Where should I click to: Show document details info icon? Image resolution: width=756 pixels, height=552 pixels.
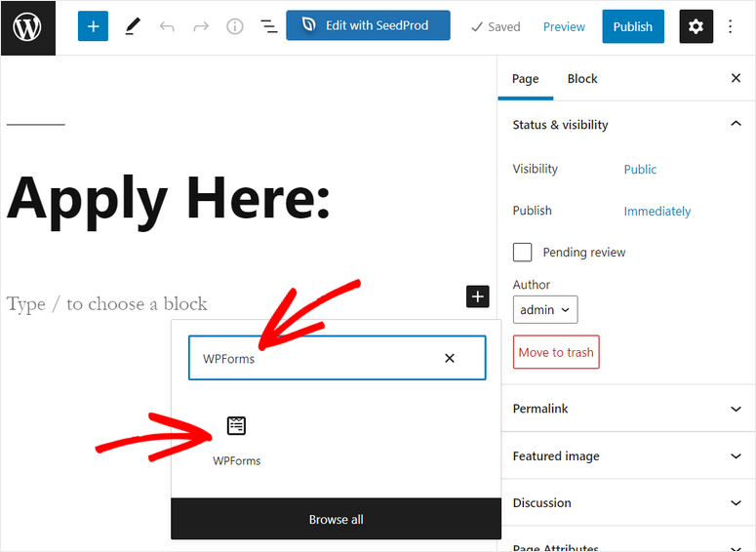235,26
